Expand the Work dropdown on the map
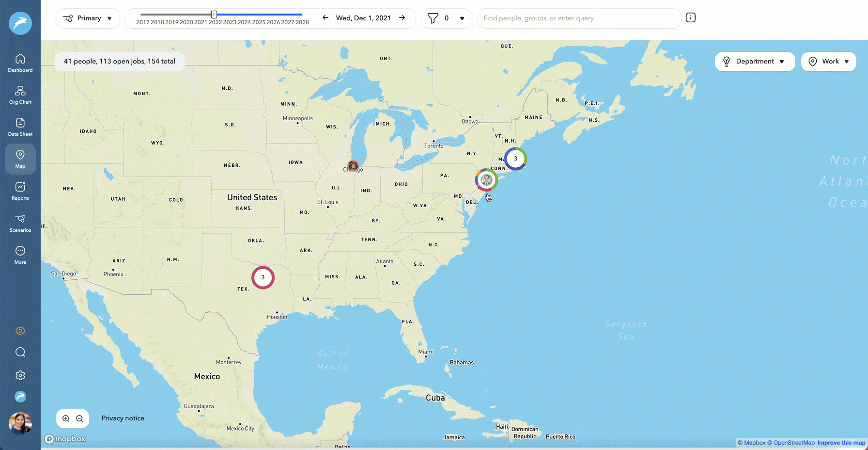Screen dimensions: 868x450 (828, 61)
